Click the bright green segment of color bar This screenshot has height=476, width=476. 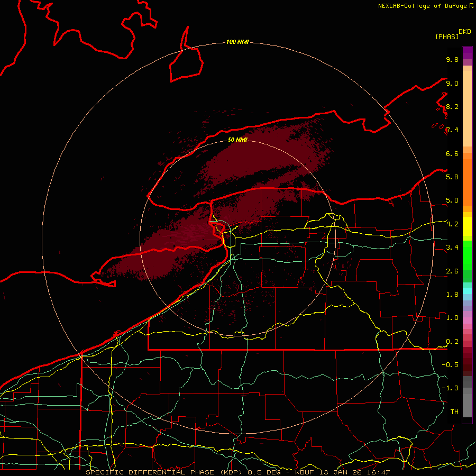pyautogui.click(x=467, y=255)
